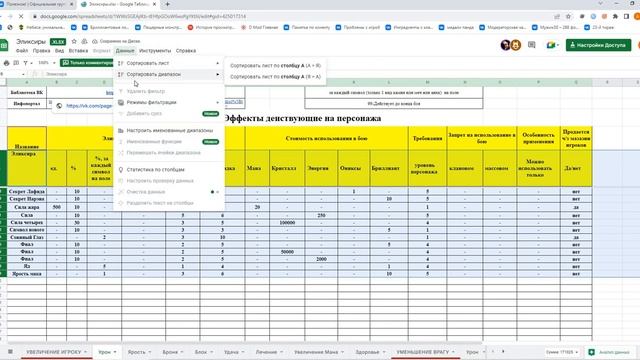Click the open Данные menu header
This screenshot has width=640, height=360.
[125, 51]
